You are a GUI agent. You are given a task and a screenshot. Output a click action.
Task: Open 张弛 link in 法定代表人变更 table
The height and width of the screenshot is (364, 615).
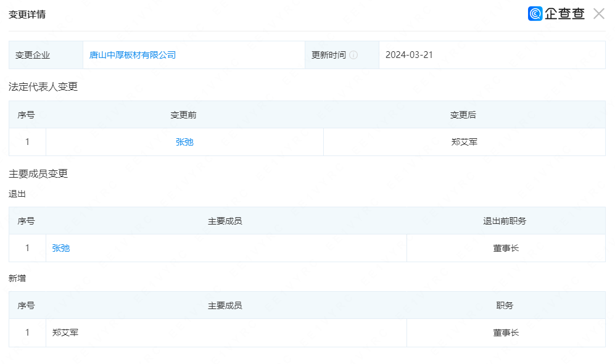184,142
